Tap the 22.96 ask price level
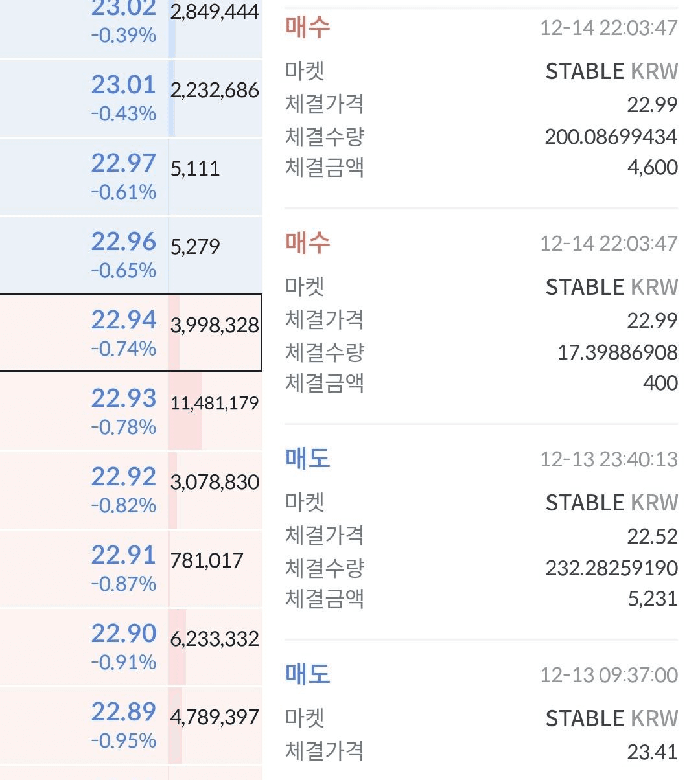This screenshot has width=700, height=780. (x=123, y=242)
